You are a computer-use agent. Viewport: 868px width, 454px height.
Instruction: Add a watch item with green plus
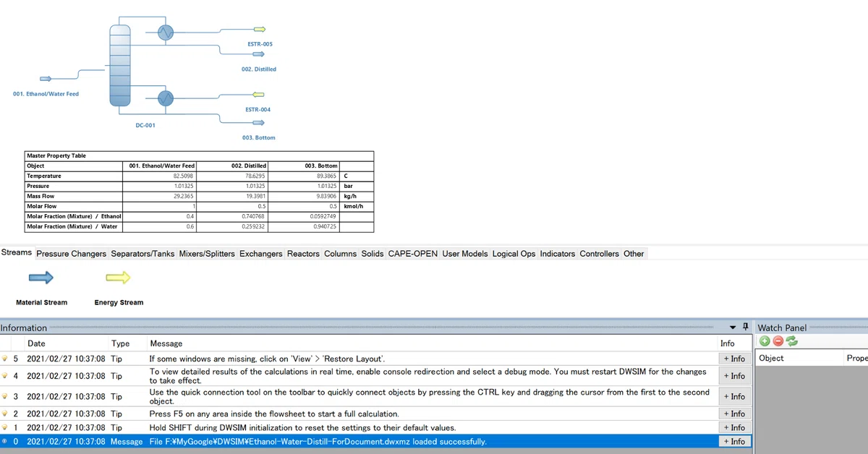pyautogui.click(x=765, y=341)
